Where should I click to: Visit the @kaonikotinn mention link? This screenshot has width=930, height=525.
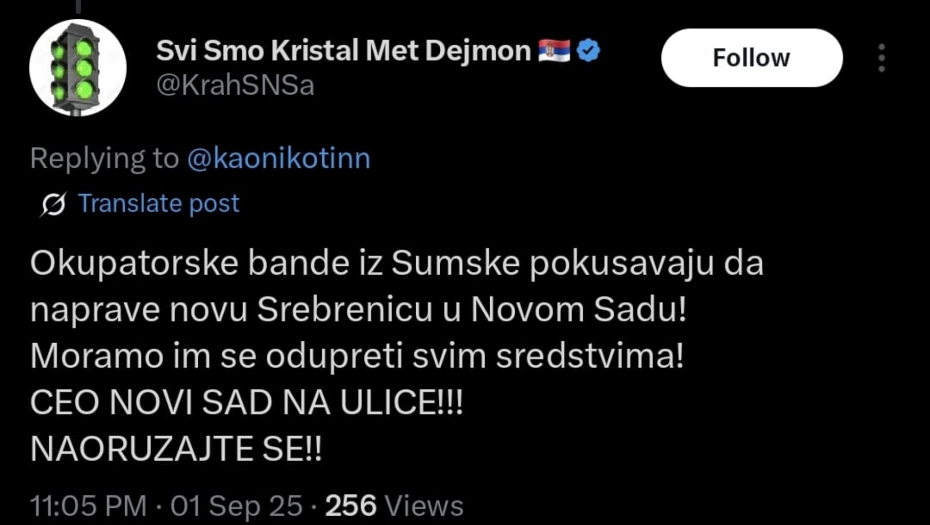click(x=278, y=158)
